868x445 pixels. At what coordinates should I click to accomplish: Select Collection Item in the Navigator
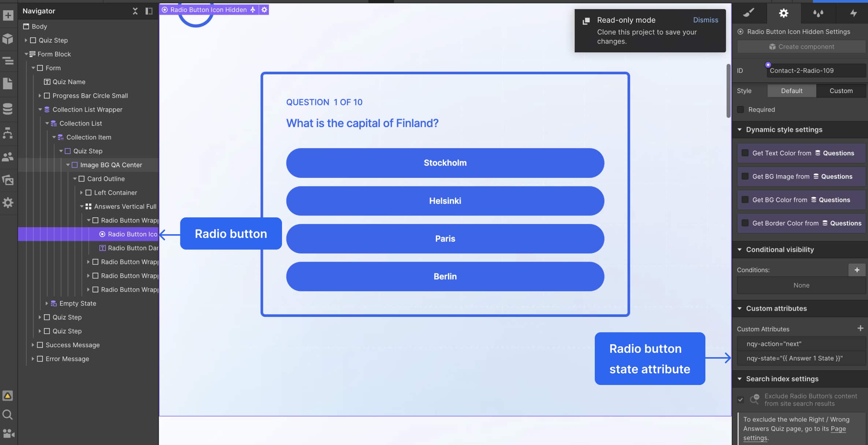click(89, 137)
